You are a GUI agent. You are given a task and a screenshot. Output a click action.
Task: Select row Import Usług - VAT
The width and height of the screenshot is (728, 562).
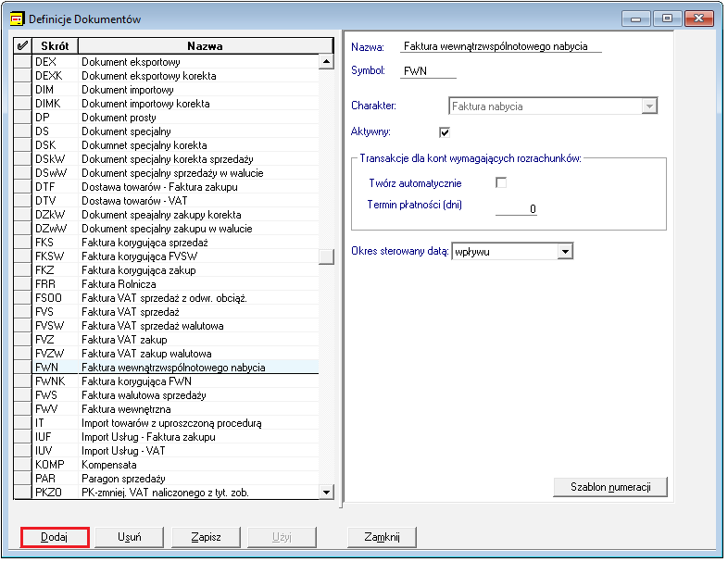(x=175, y=451)
